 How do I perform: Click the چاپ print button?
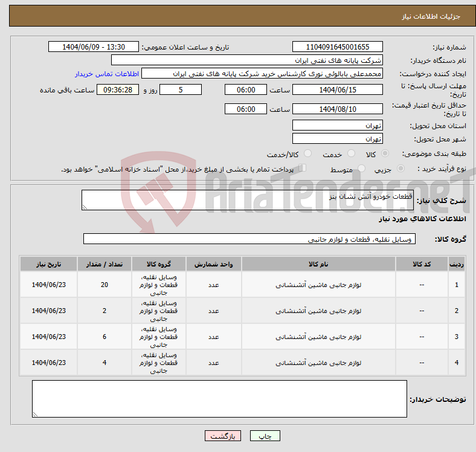pyautogui.click(x=265, y=436)
